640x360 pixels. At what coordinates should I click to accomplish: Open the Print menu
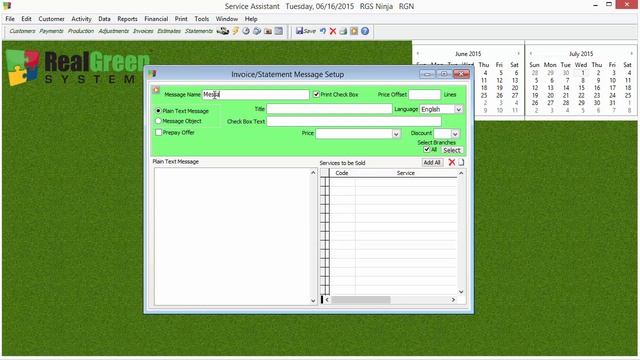[181, 19]
